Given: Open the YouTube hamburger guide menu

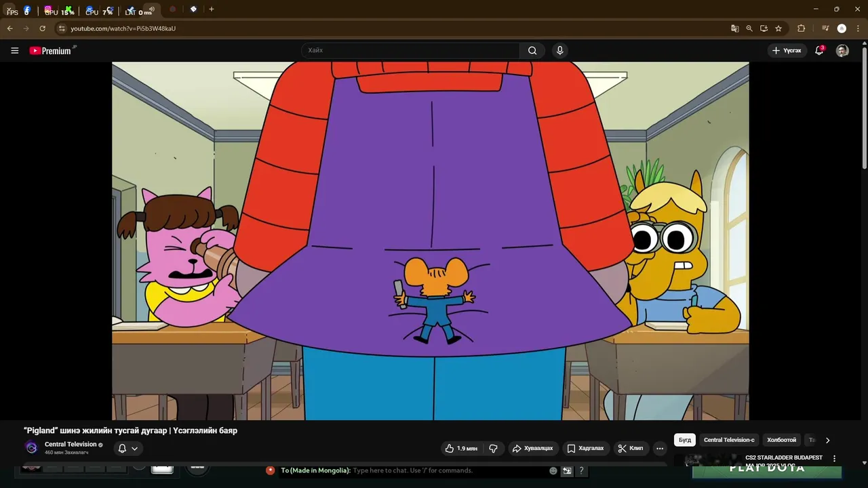Looking at the screenshot, I should click(x=14, y=50).
